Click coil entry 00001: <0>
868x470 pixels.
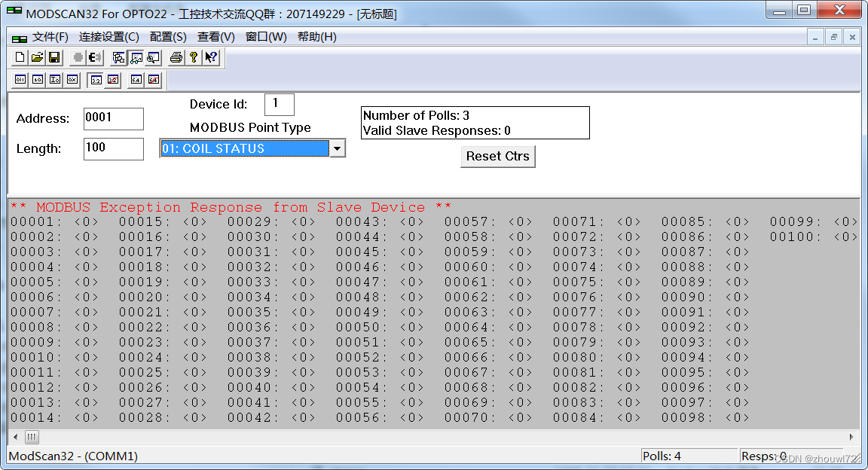click(54, 222)
